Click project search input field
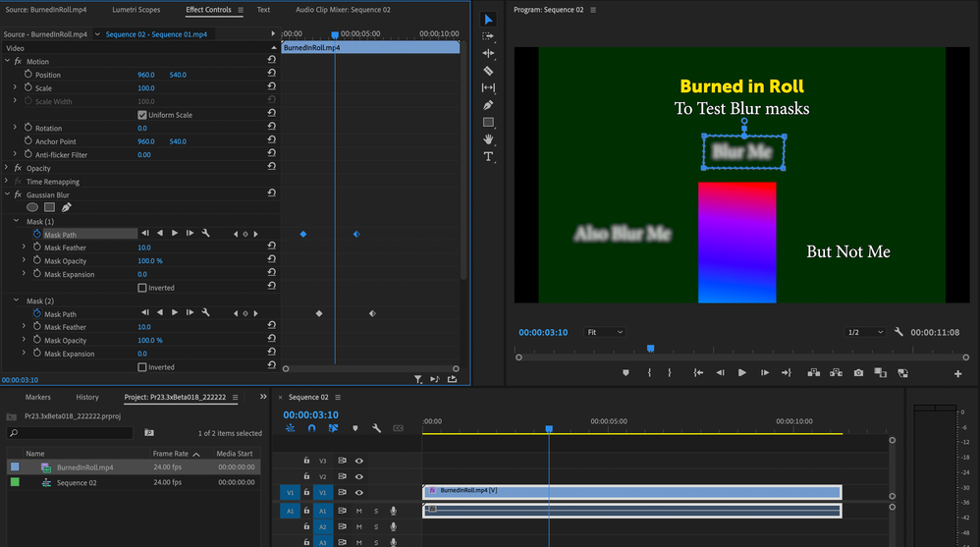980x547 pixels. click(70, 433)
